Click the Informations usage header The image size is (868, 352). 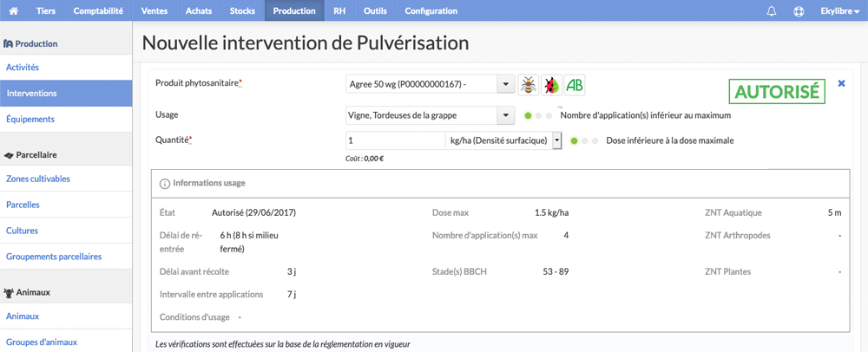click(x=208, y=183)
